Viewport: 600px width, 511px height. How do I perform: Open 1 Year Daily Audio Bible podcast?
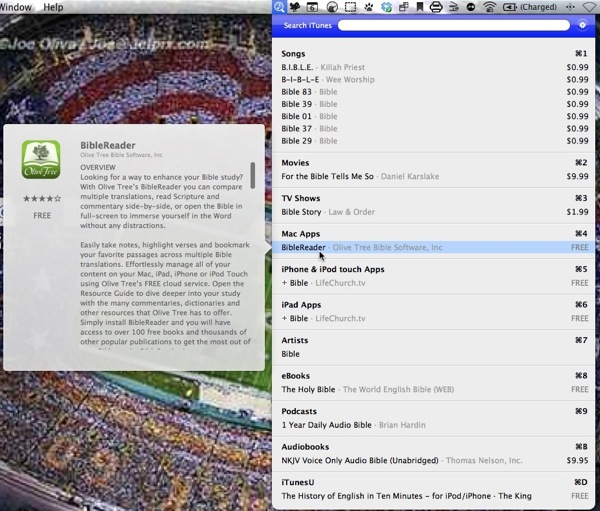coord(434,425)
